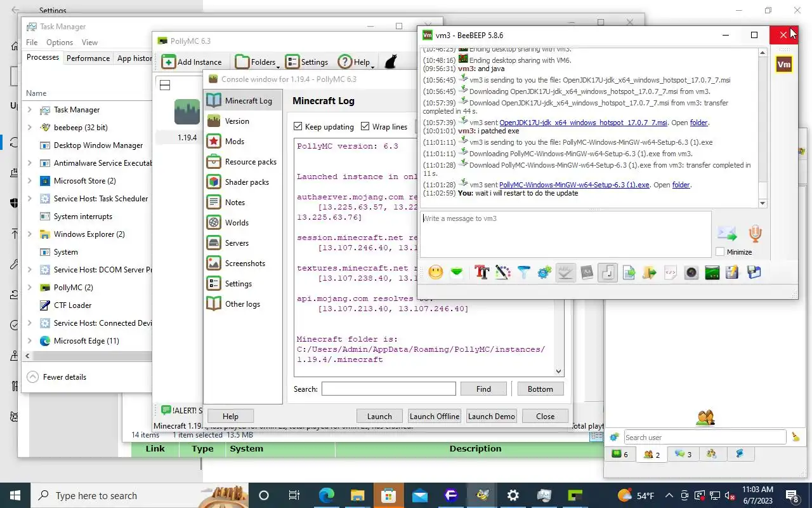Click the code snippet </> icon in BeeBEEP
This screenshot has height=508, width=812.
click(670, 272)
